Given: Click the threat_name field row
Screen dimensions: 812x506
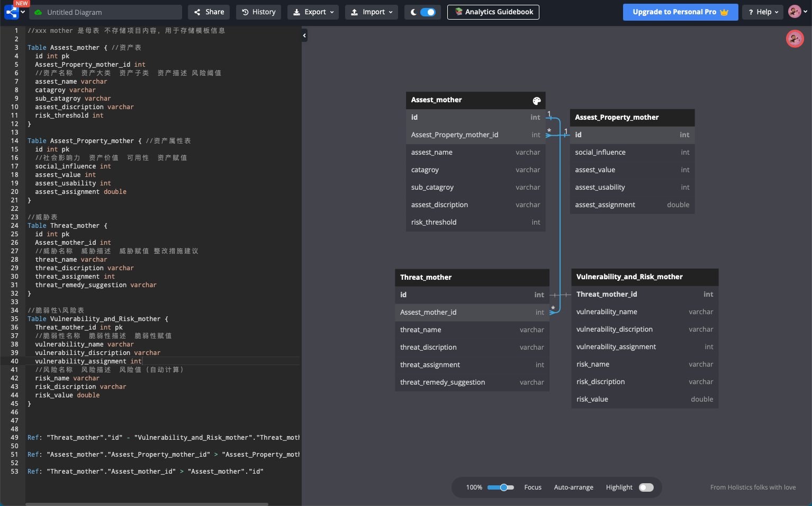Looking at the screenshot, I should coord(472,330).
